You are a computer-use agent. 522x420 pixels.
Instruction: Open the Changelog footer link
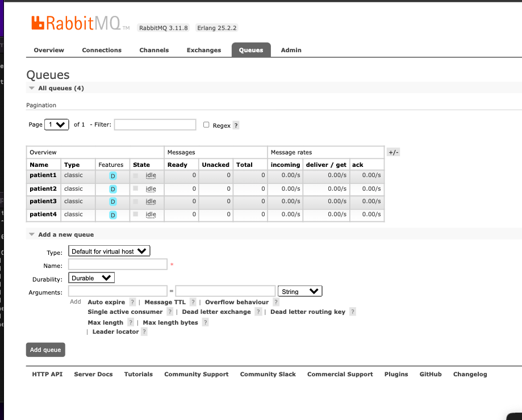pyautogui.click(x=470, y=374)
